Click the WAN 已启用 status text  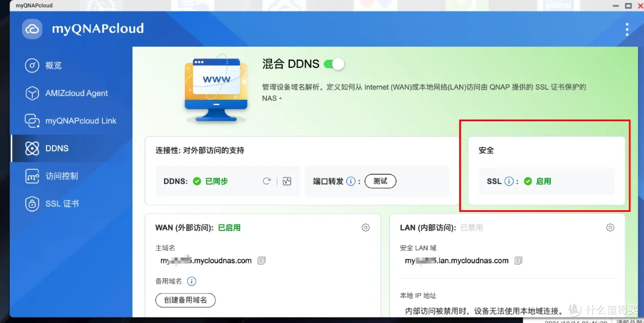point(229,227)
